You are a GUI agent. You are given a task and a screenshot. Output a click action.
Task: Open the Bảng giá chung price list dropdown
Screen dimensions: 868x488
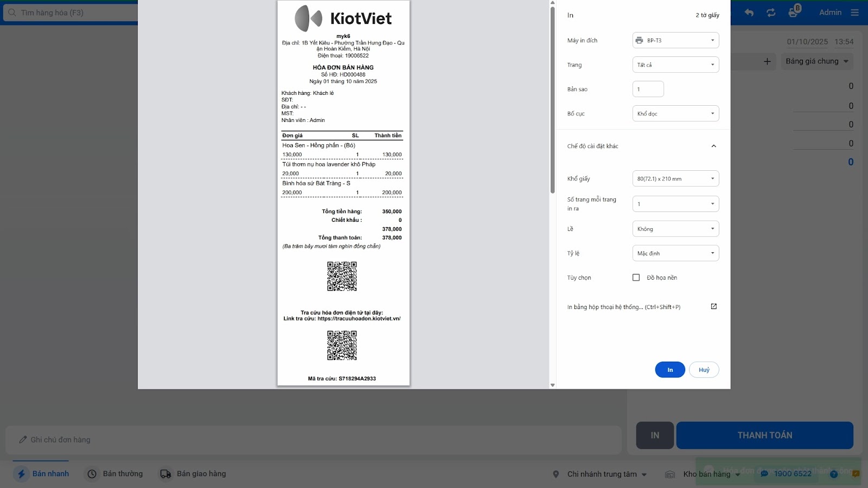(x=817, y=61)
